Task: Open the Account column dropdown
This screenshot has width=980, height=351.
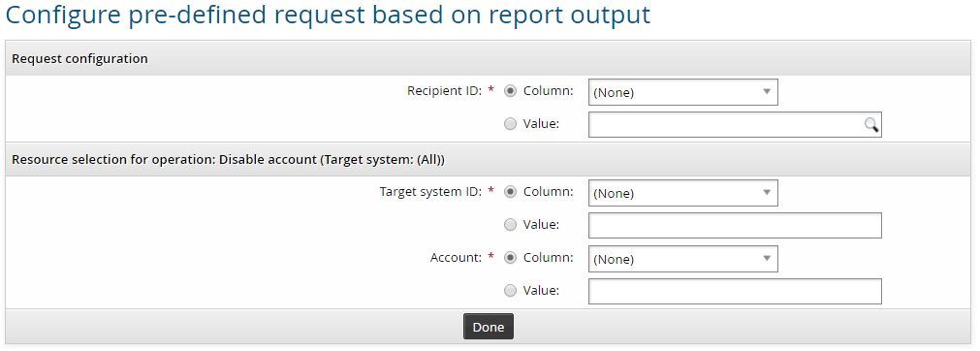Action: coord(683,258)
